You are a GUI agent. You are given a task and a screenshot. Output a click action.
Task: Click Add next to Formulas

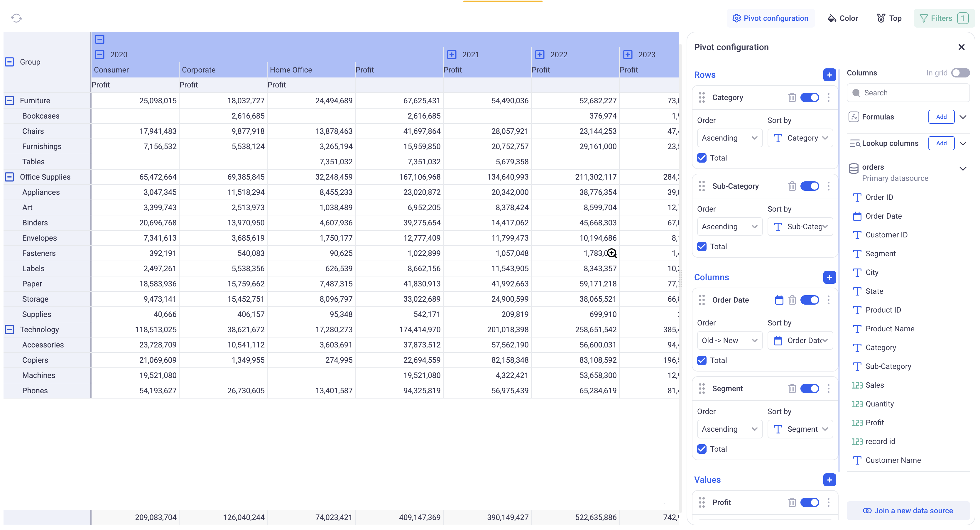point(941,117)
